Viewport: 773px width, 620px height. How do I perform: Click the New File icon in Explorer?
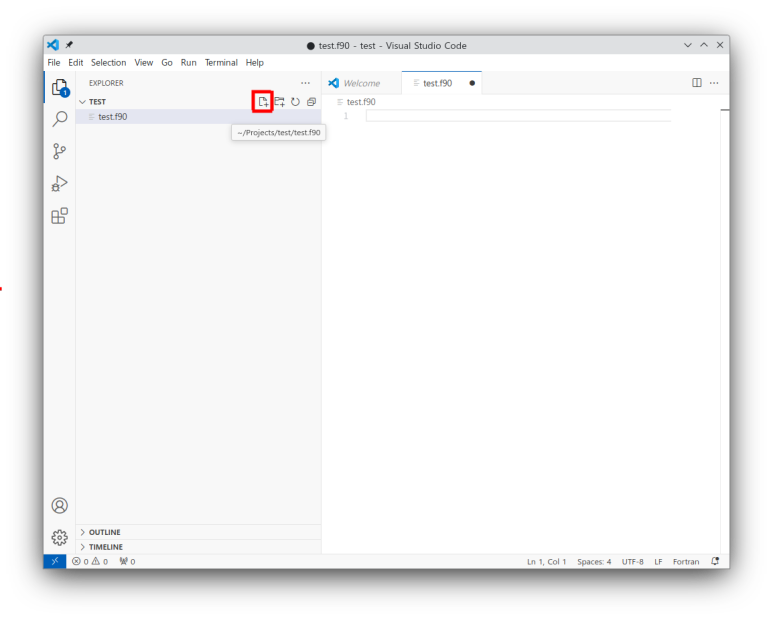(x=263, y=102)
